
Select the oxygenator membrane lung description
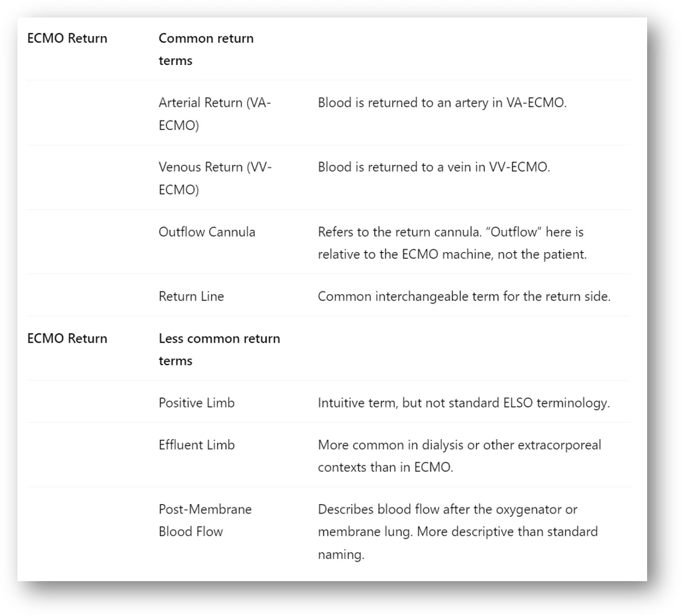click(457, 532)
